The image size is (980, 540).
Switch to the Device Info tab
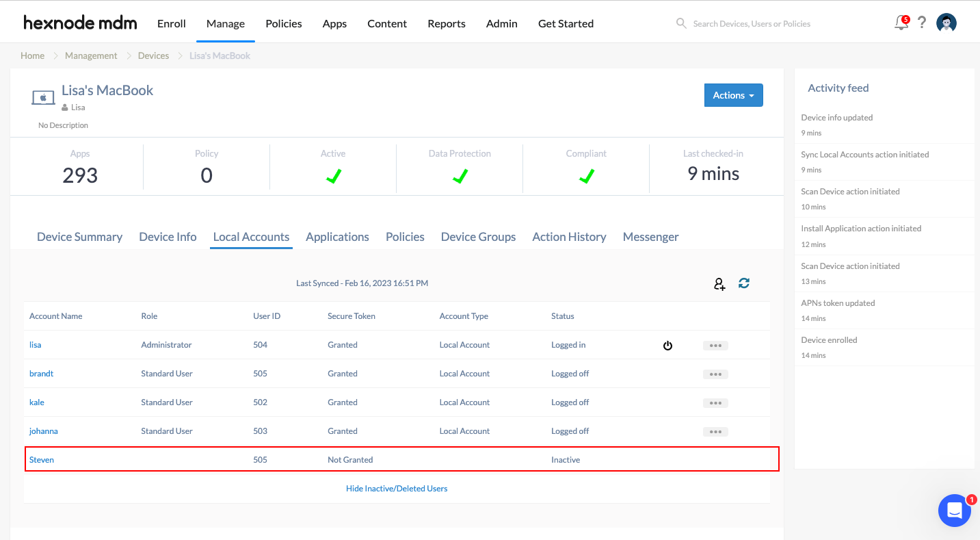point(168,237)
